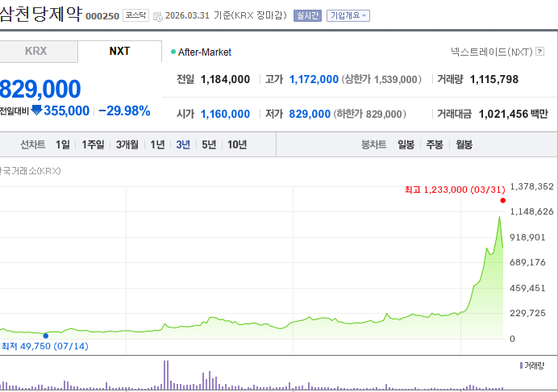Click the green After-Market status dot

[173, 52]
